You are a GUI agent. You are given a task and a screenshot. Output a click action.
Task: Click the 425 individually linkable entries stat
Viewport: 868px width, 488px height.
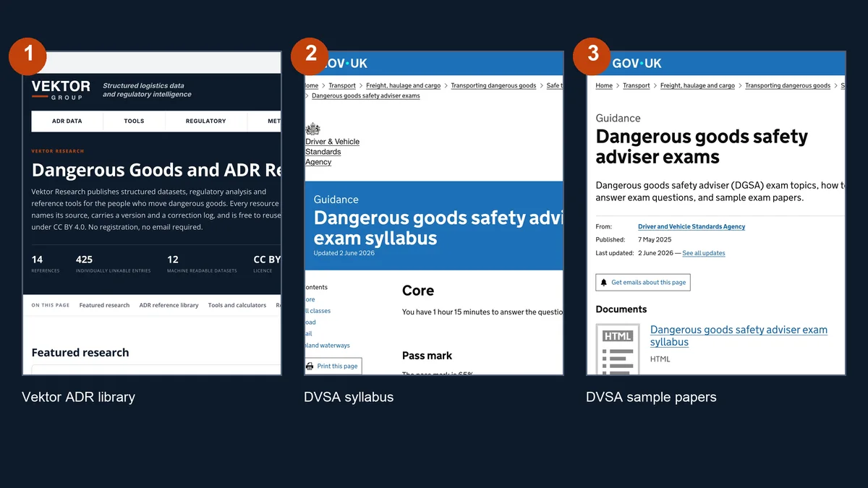pos(113,264)
